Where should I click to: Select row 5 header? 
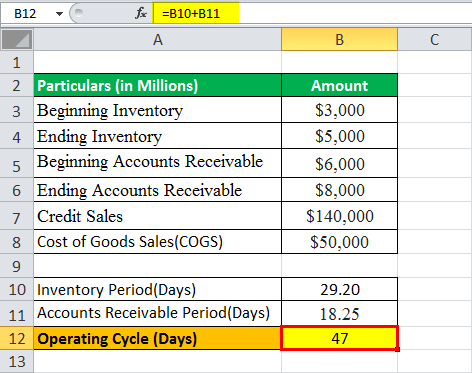point(17,163)
